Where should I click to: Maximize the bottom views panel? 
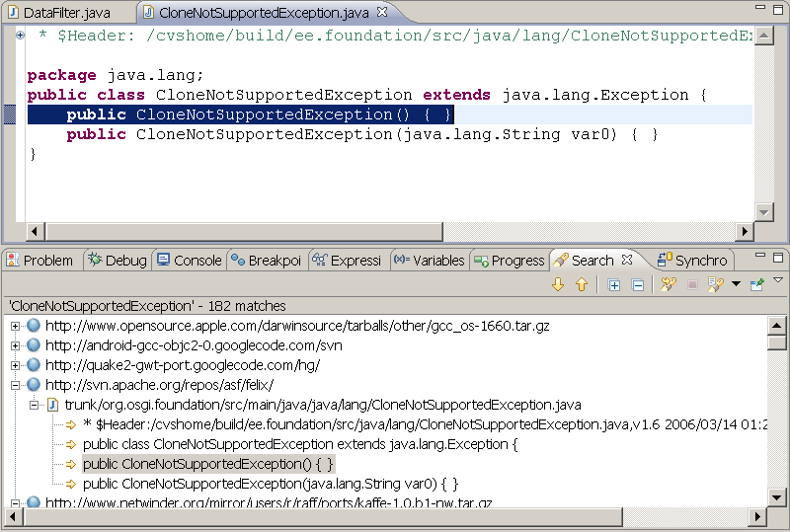click(x=778, y=257)
